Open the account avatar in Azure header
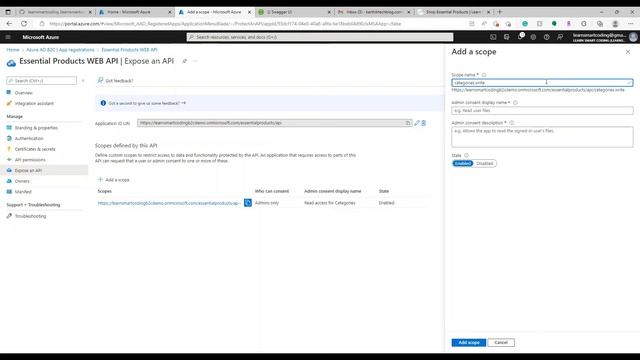640x360 pixels. [633, 37]
